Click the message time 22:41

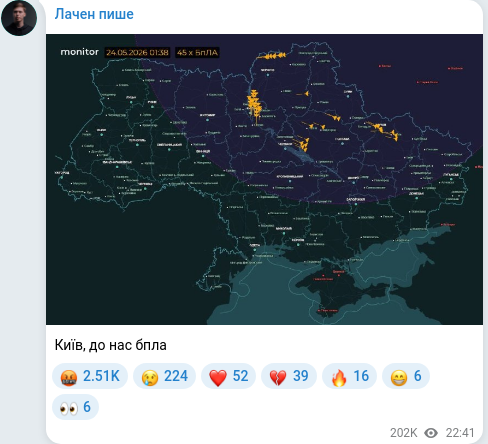tap(460, 433)
